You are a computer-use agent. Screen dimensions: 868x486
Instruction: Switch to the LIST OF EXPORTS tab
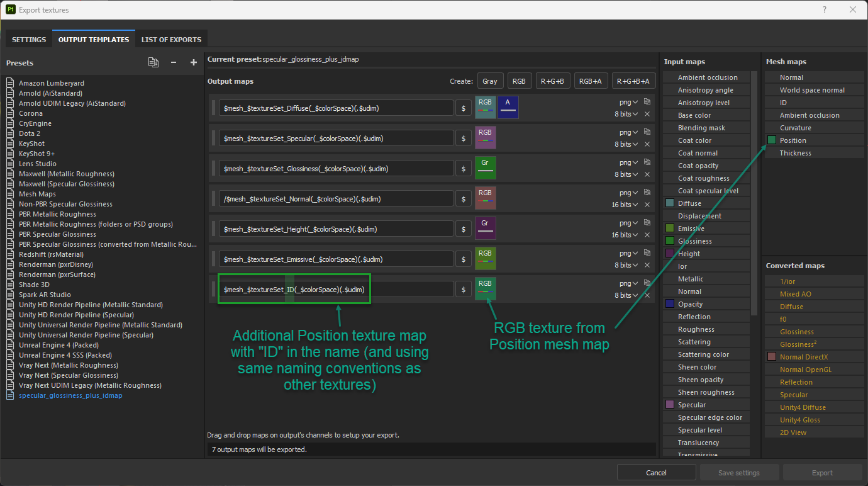click(x=171, y=39)
